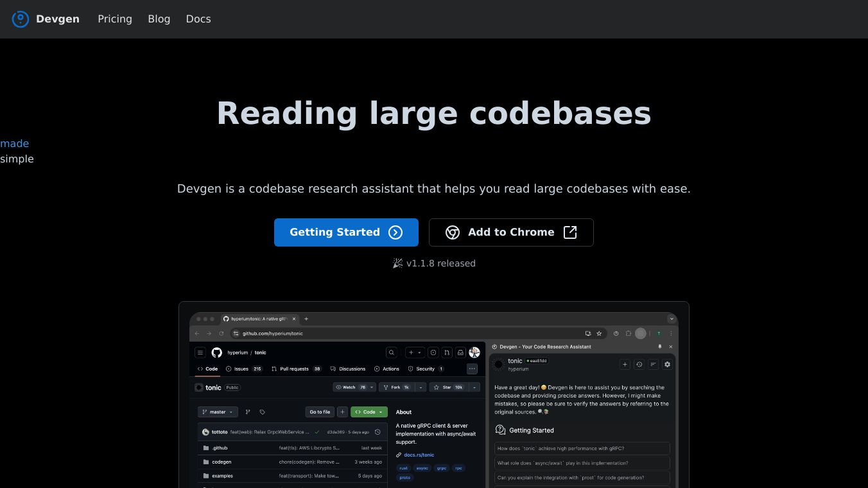
Task: Go to the Blog page
Action: (x=159, y=19)
